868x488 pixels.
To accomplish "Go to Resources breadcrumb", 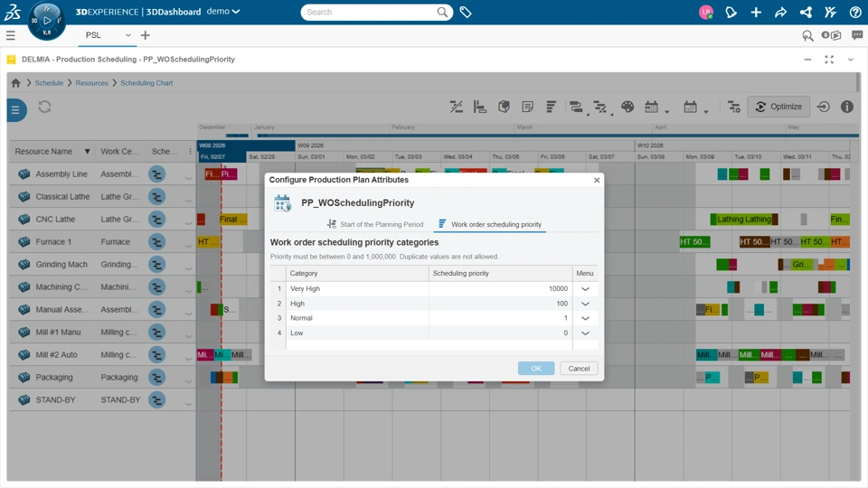I will tap(91, 83).
